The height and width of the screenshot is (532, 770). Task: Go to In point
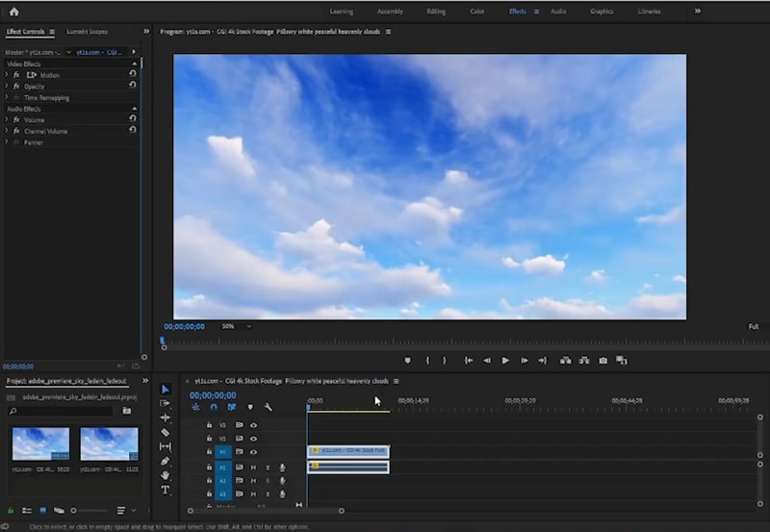(469, 360)
